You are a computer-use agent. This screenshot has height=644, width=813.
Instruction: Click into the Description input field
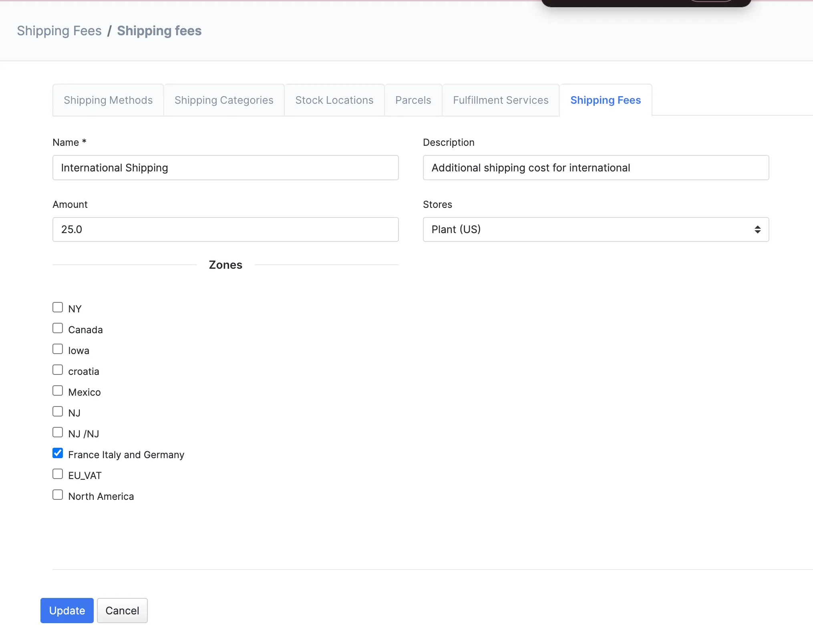(596, 168)
